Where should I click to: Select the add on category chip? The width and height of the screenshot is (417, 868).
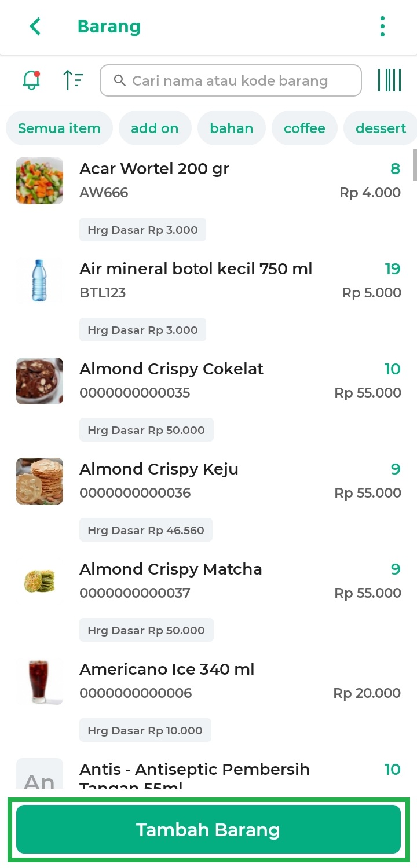[x=155, y=128]
